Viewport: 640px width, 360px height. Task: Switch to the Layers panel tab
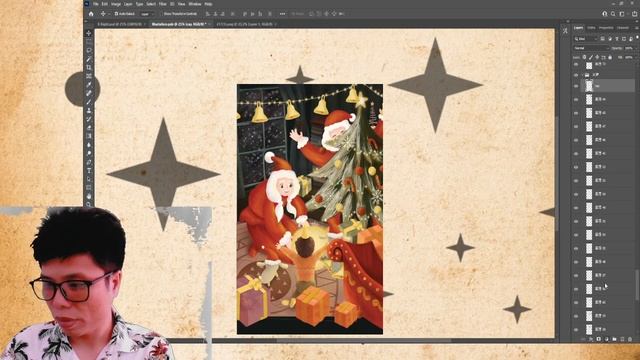click(578, 28)
